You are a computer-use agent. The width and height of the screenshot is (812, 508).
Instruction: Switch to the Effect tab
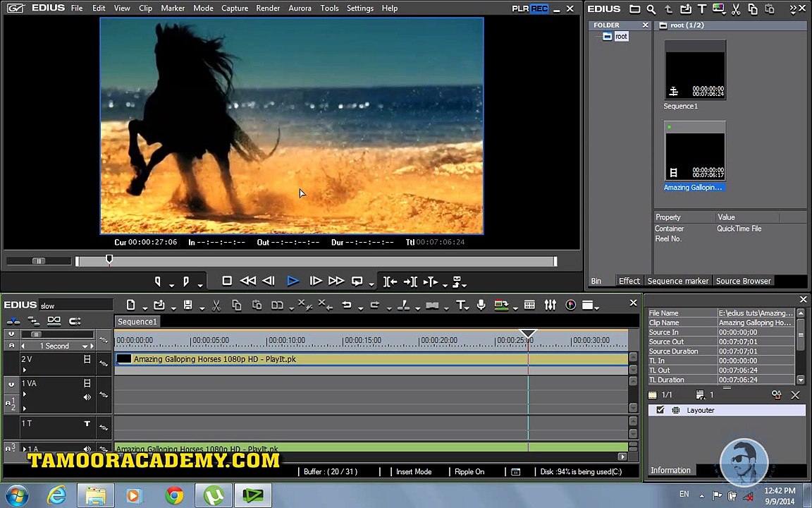(x=629, y=281)
